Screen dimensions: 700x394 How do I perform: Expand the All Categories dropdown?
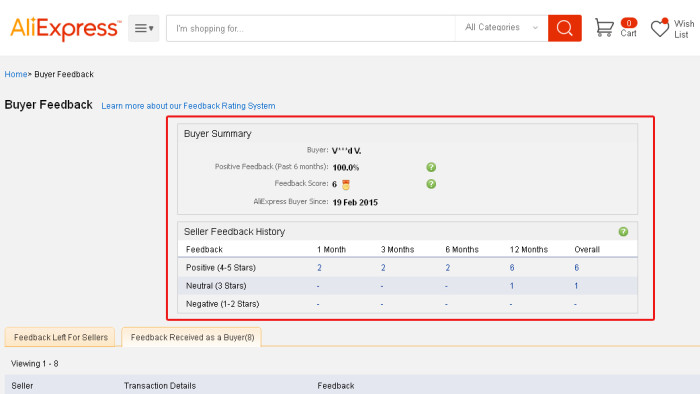(501, 28)
